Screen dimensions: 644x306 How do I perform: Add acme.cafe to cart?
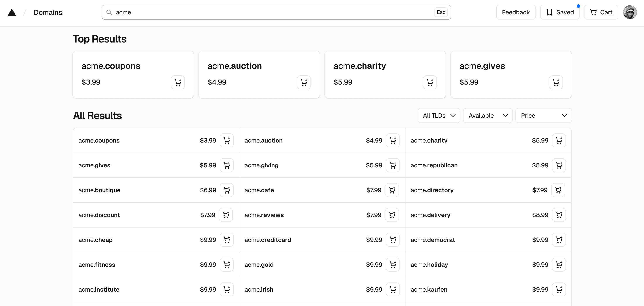coord(392,190)
